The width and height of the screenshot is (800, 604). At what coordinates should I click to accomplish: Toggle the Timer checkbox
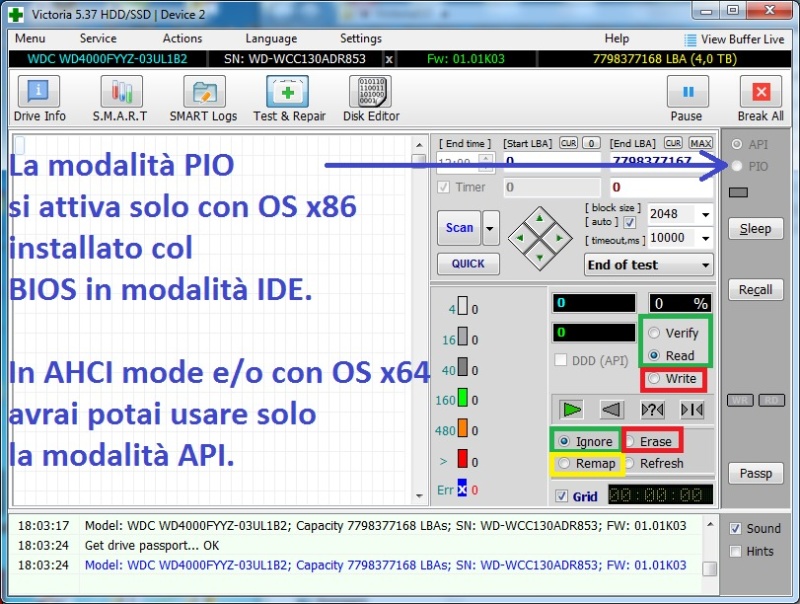[443, 187]
